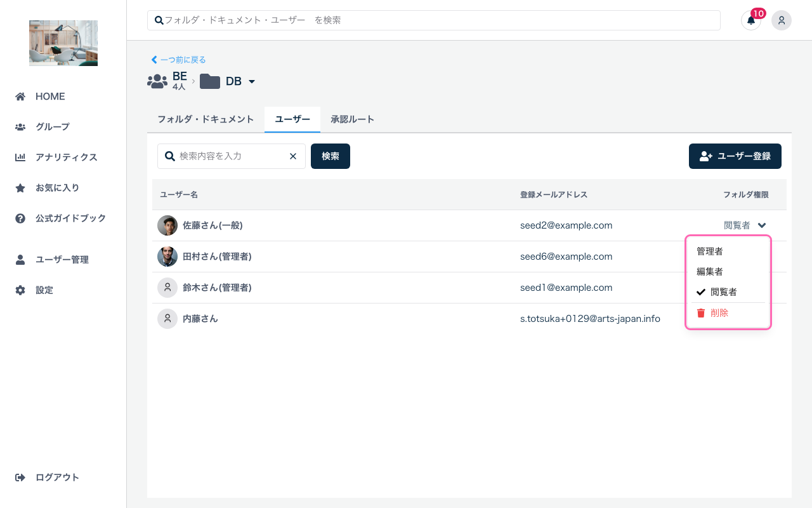Open Analytics chart icon in sidebar
The image size is (812, 508).
[x=20, y=157]
